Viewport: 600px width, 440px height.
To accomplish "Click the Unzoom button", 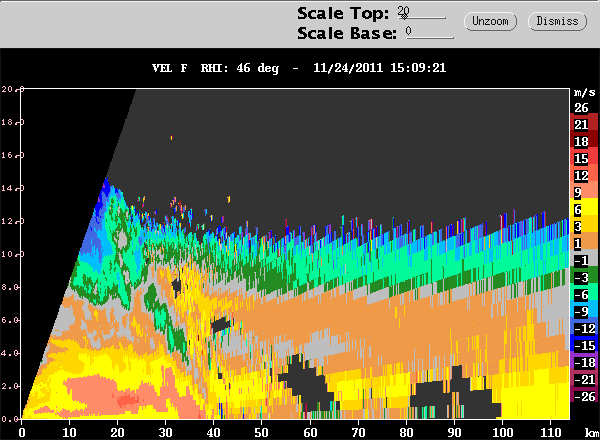I will 490,21.
